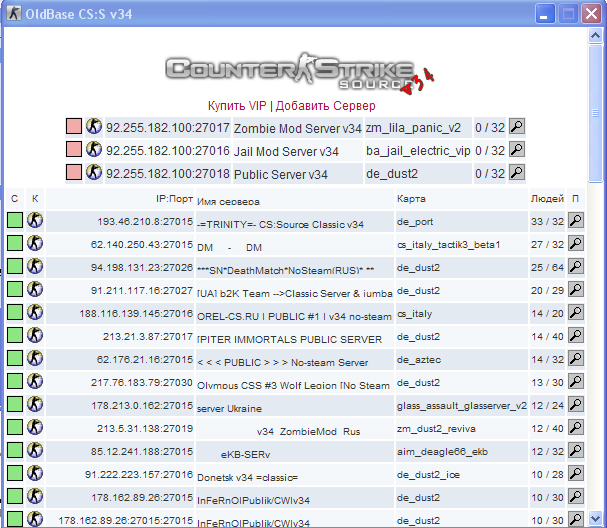Click the Людей column header
The height and width of the screenshot is (528, 607).
547,199
